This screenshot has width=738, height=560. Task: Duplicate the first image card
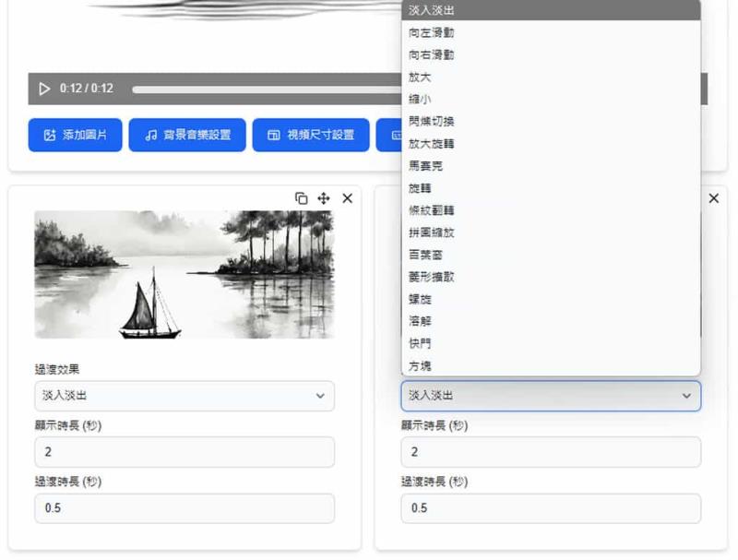coord(302,198)
